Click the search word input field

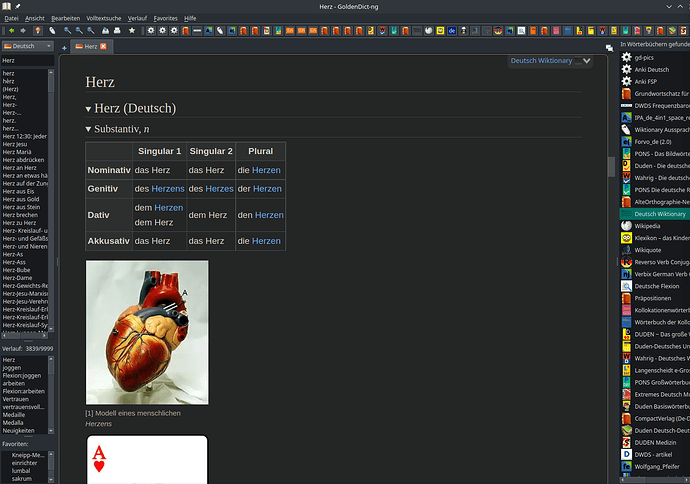coord(28,61)
